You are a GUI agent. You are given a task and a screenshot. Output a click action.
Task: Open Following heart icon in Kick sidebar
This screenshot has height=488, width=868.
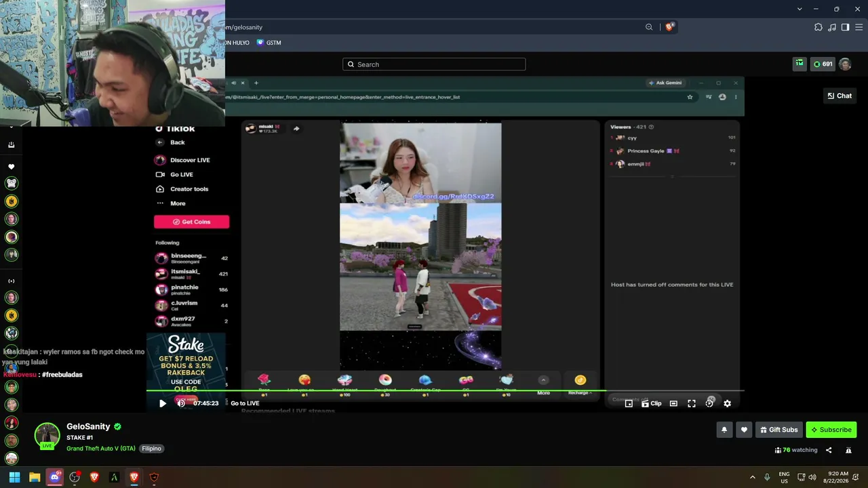11,167
